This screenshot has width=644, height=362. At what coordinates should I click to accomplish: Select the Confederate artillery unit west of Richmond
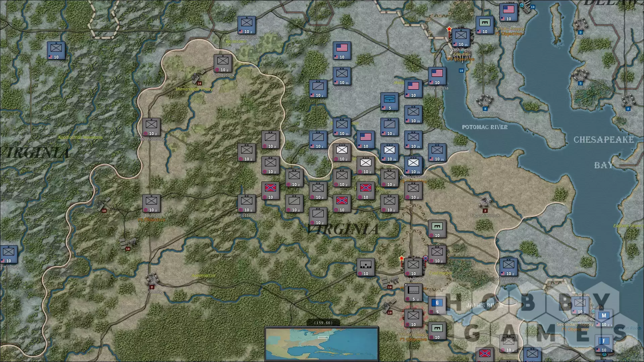pos(366,267)
